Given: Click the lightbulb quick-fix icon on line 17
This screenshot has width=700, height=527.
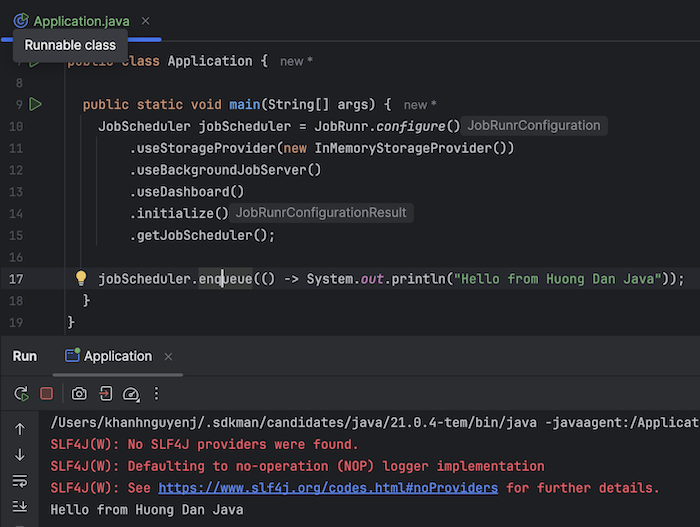Looking at the screenshot, I should 81,278.
